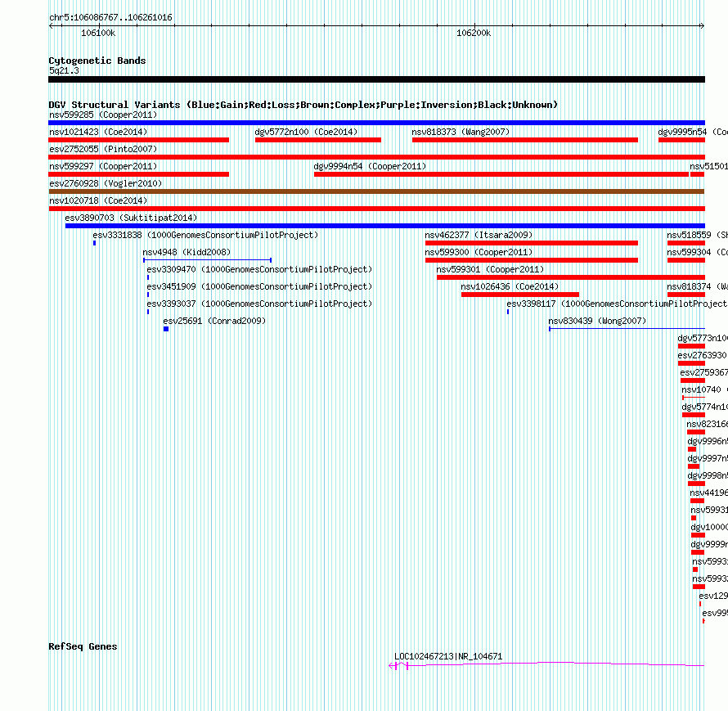Image resolution: width=728 pixels, height=711 pixels.
Task: Click the esv3890703 (Suktitipat2014) label
Action: 131,218
